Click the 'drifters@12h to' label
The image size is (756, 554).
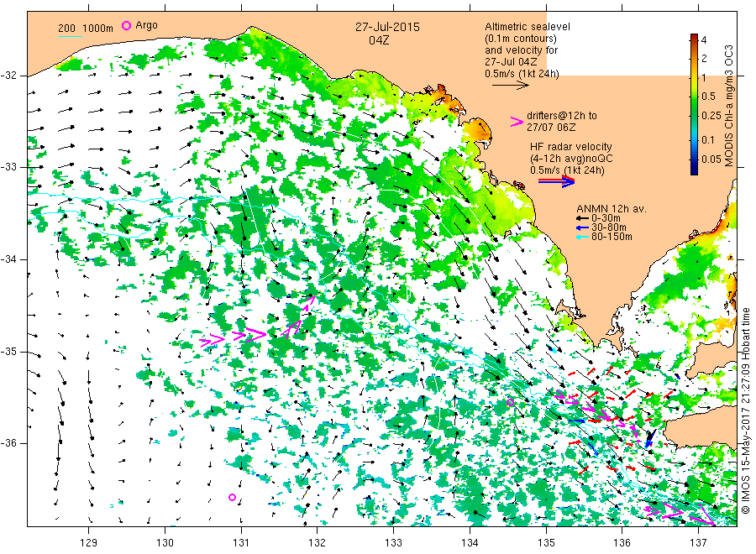562,116
